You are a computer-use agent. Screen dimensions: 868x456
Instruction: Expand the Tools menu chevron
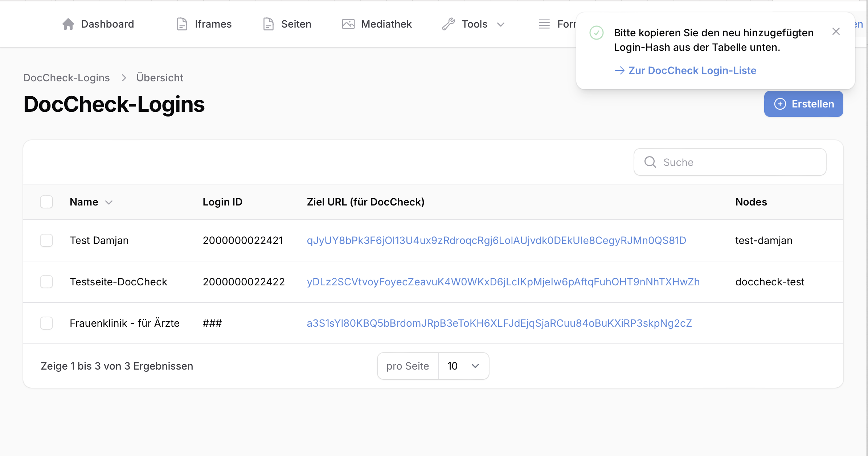click(501, 24)
